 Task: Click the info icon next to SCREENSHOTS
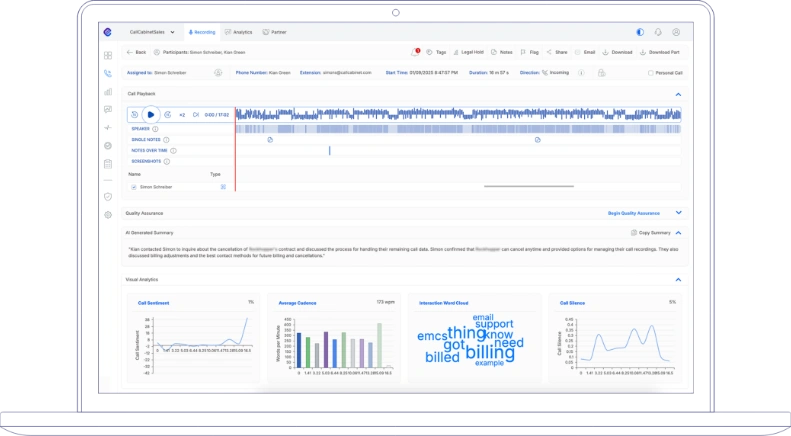point(166,161)
